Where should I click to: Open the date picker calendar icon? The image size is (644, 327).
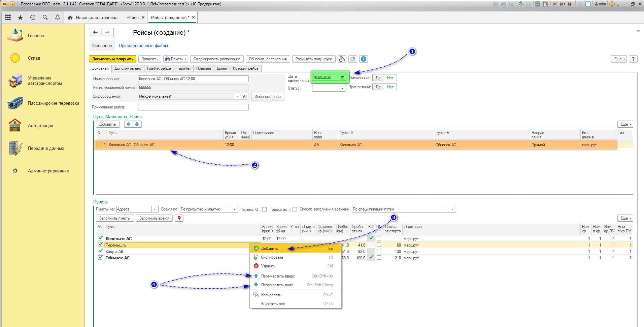(x=342, y=77)
